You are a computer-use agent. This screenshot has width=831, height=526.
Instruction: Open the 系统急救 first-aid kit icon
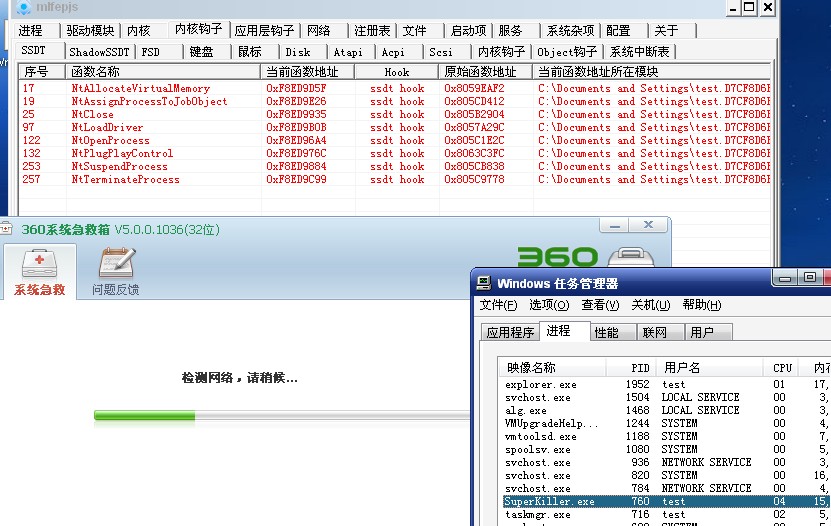(40, 264)
